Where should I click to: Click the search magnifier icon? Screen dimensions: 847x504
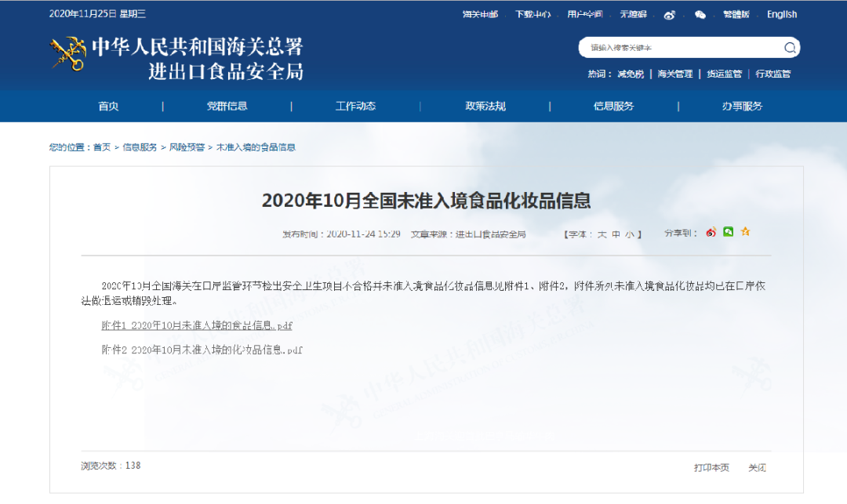(x=790, y=48)
